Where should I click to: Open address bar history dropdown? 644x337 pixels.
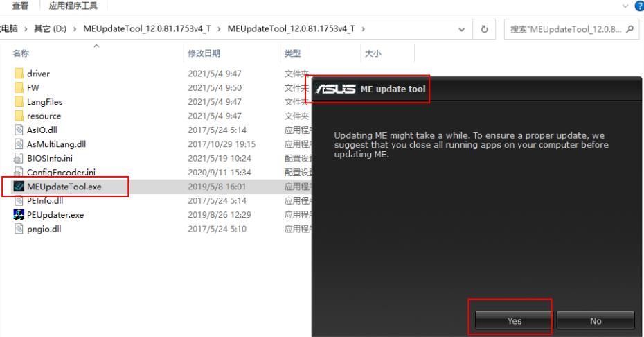click(x=462, y=29)
